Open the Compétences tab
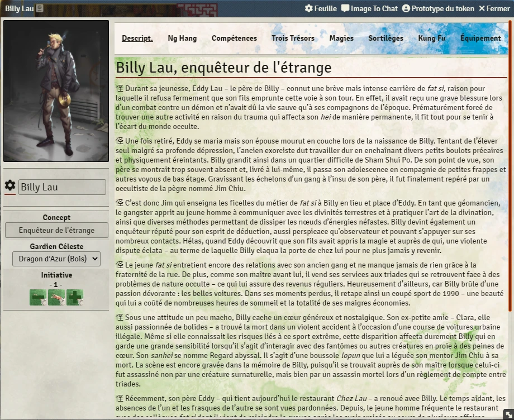 pos(234,39)
